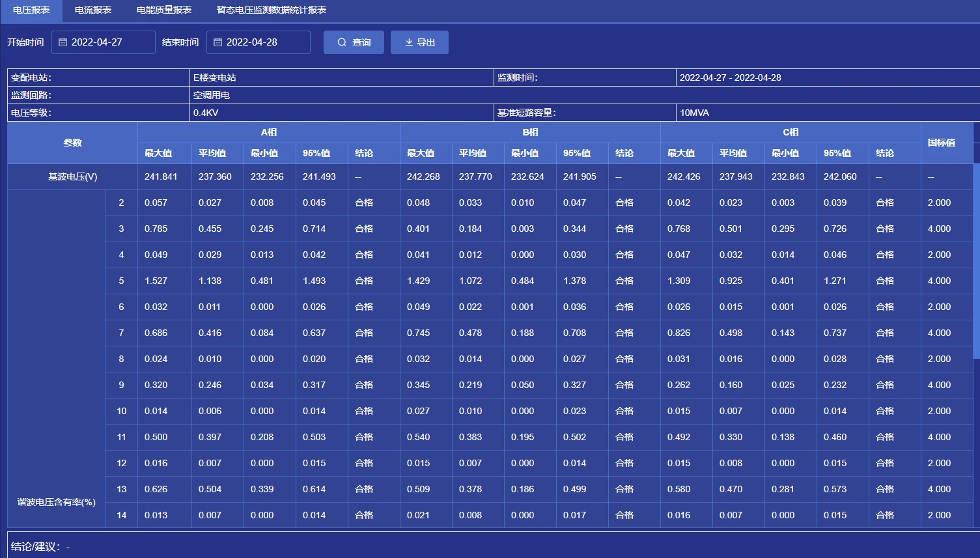
Task: Click the B相 group header
Action: pyautogui.click(x=530, y=132)
